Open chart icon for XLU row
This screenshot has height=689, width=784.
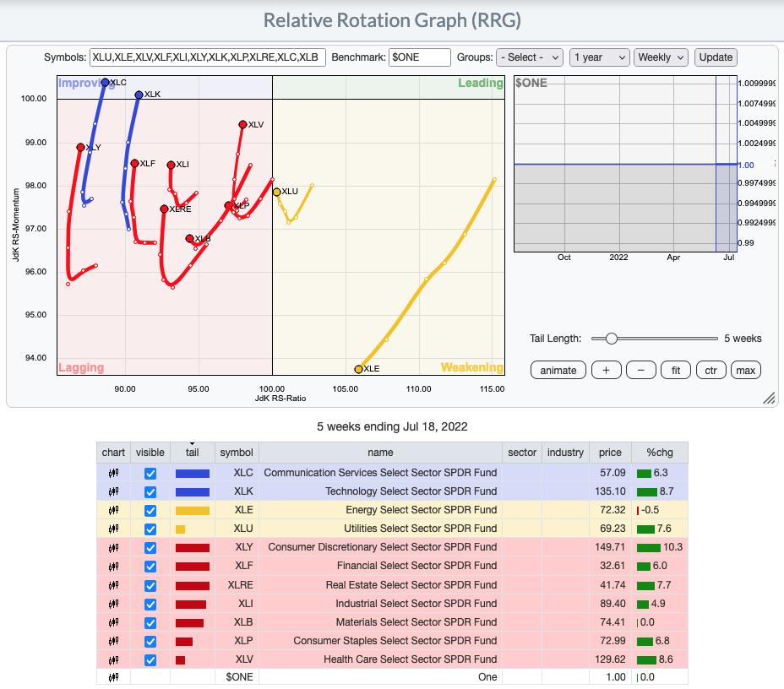pyautogui.click(x=113, y=529)
